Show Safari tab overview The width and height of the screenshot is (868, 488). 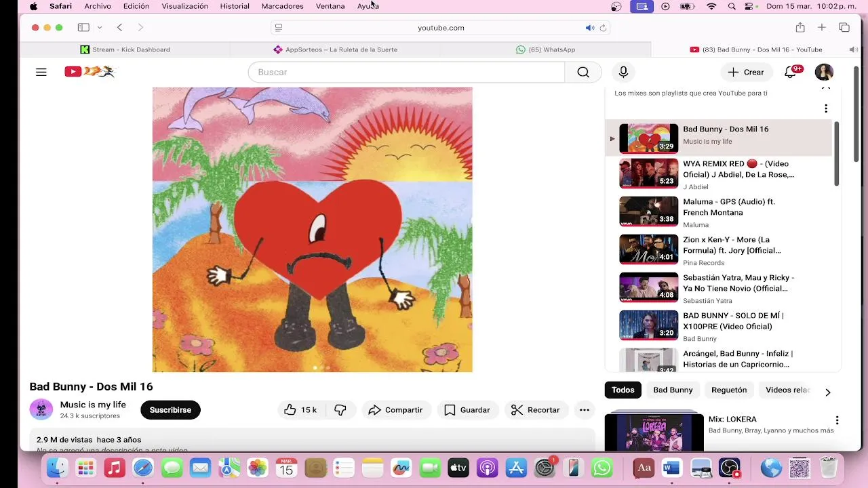tap(844, 28)
